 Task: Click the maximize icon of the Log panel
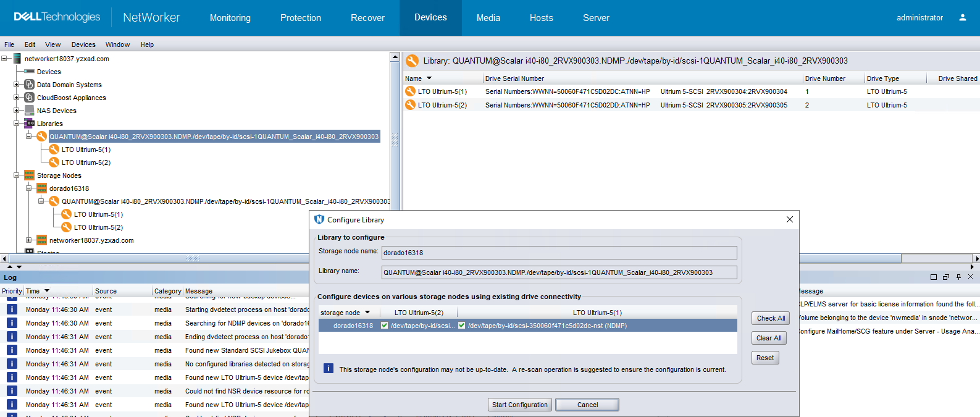coord(934,277)
